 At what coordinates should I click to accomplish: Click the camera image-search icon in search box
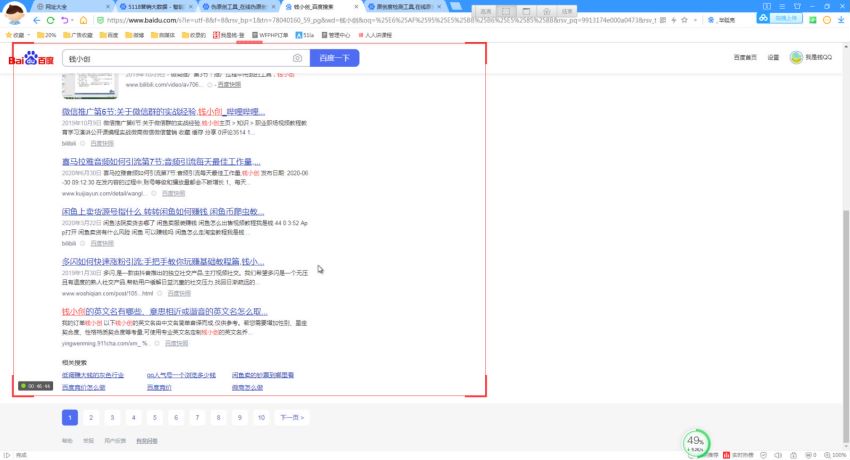(297, 58)
